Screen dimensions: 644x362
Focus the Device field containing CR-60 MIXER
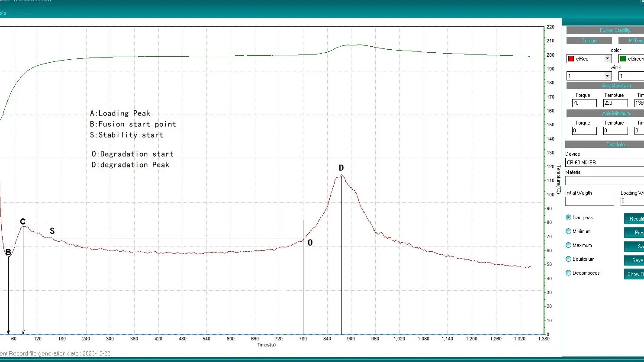(x=604, y=163)
